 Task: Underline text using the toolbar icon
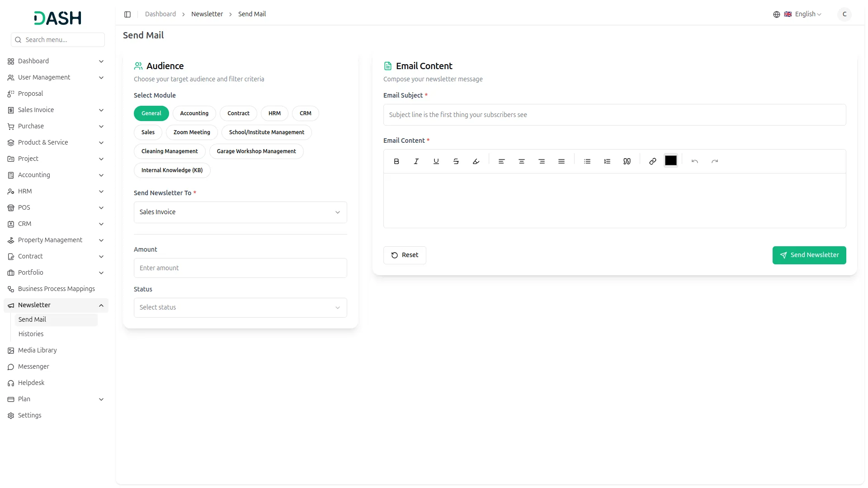point(436,161)
